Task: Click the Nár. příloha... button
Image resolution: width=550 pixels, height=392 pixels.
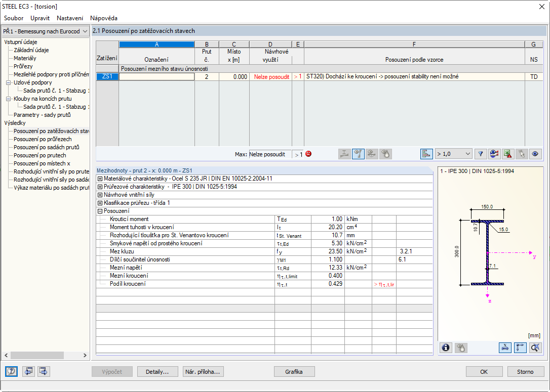Action: point(203,372)
